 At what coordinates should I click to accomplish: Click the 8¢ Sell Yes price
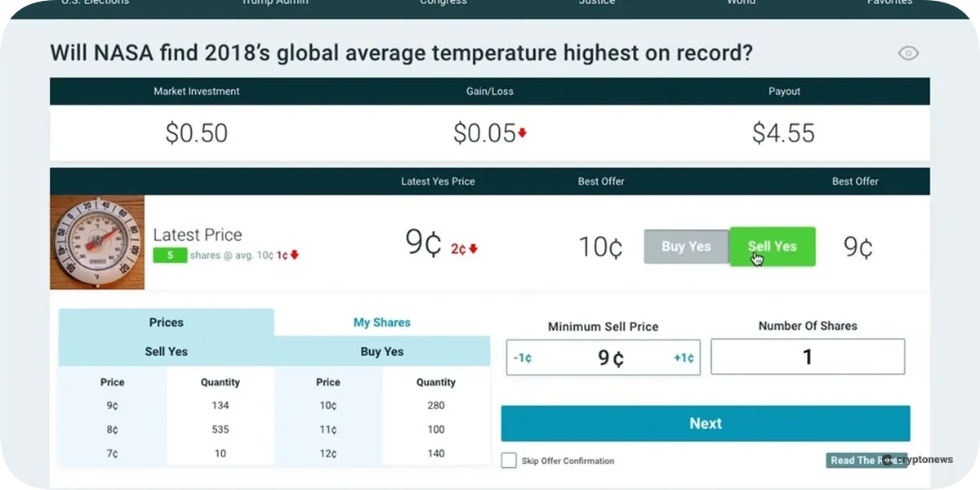pos(113,430)
